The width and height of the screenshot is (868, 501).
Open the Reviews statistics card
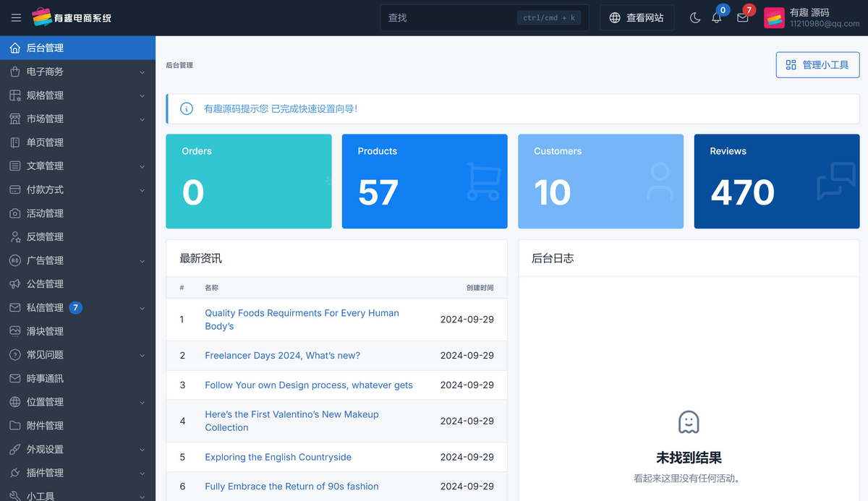click(x=777, y=181)
